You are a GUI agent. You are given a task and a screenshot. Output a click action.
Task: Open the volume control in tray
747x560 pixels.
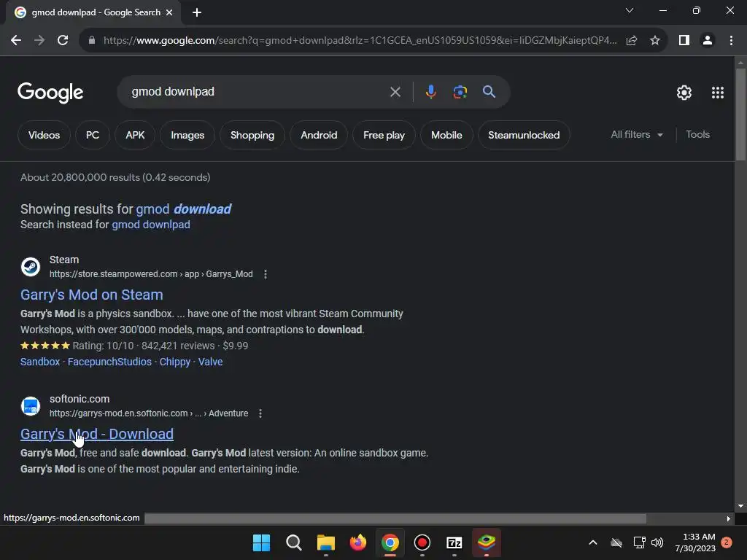tap(657, 542)
